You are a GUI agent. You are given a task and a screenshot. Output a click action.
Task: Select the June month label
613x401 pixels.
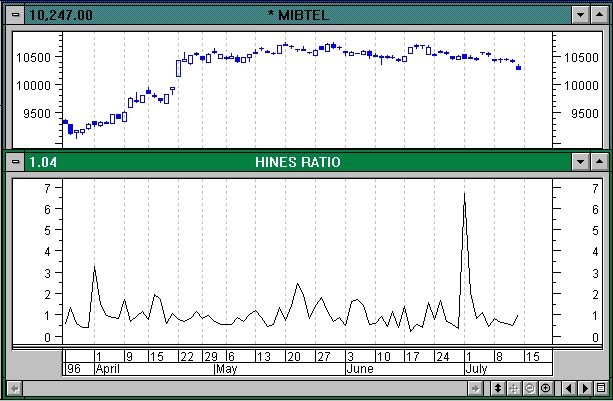coord(360,369)
